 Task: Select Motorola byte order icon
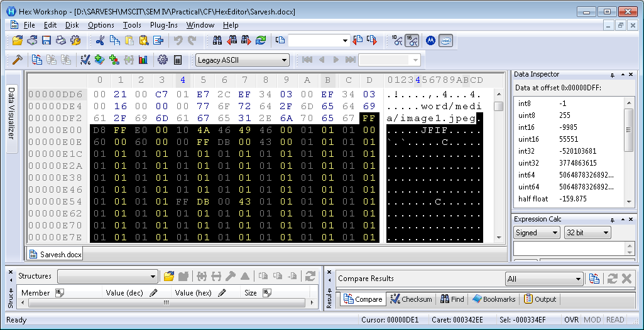pos(430,40)
